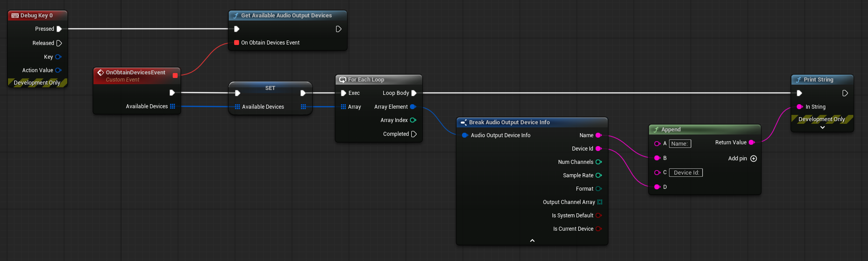Click the Array Element output pin
Image resolution: width=868 pixels, height=261 pixels.
[413, 107]
